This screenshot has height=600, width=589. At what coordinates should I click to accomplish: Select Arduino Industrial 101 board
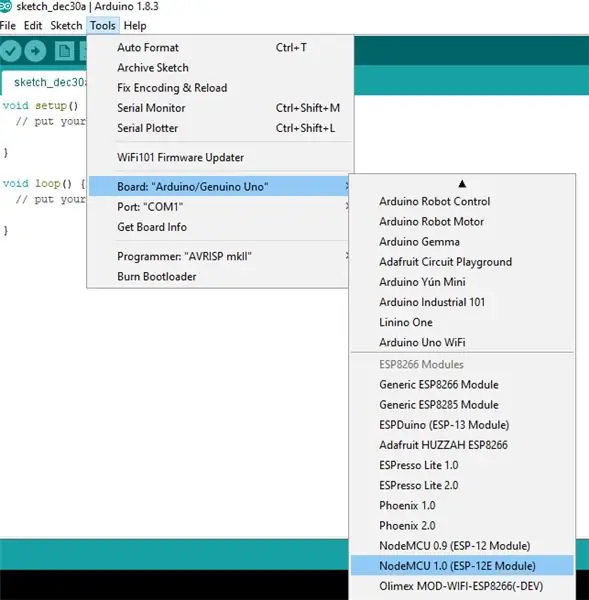[x=462, y=302]
